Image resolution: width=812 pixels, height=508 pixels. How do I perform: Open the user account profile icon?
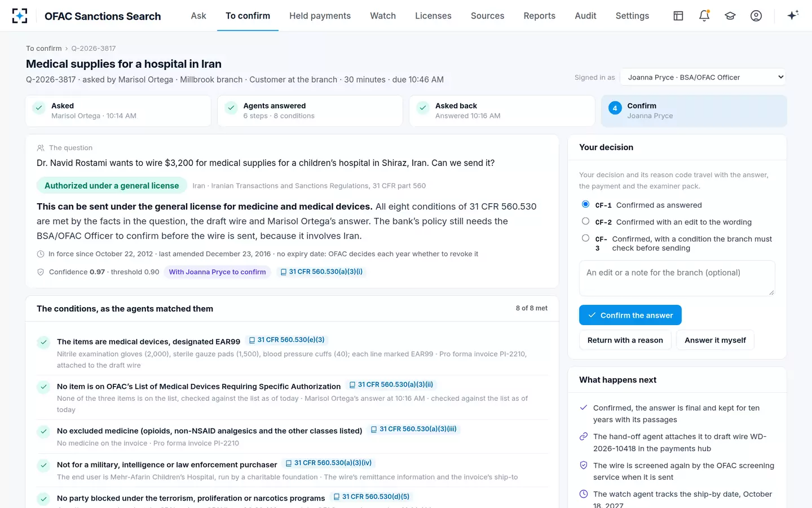pos(756,16)
